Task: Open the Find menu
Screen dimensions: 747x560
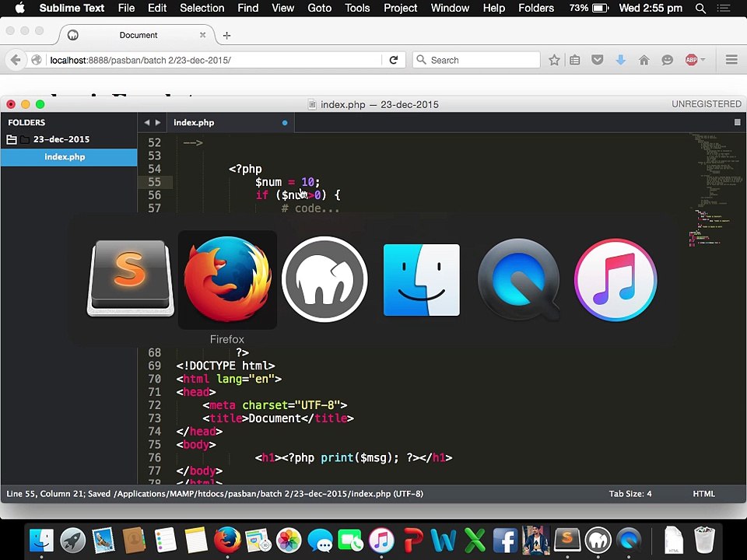Action: 247,8
